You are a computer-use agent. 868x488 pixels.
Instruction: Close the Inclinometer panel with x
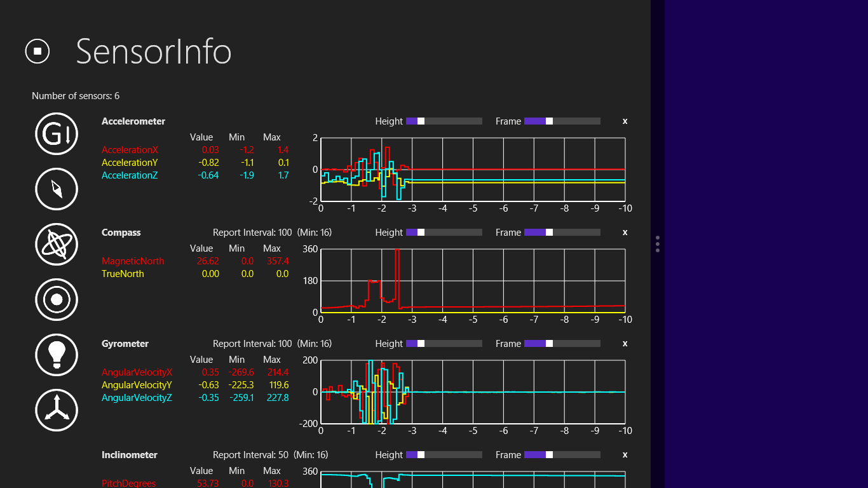click(x=625, y=455)
